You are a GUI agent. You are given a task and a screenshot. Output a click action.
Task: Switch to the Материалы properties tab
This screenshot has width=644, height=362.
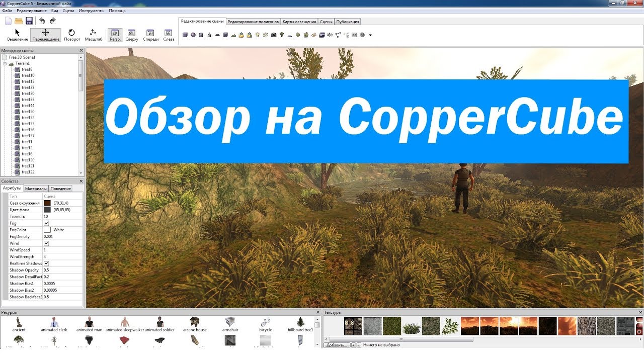point(36,189)
